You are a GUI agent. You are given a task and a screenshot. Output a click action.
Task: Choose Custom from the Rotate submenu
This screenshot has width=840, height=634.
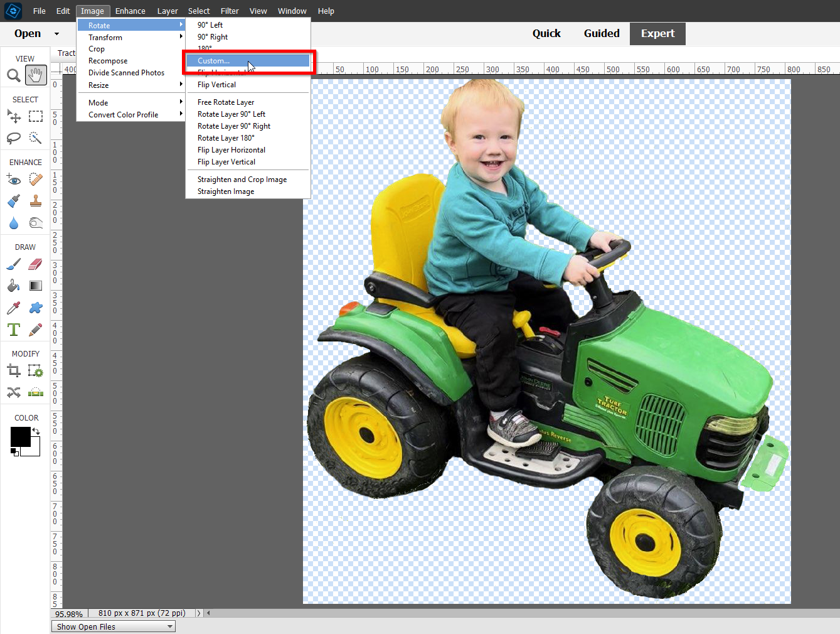click(213, 61)
